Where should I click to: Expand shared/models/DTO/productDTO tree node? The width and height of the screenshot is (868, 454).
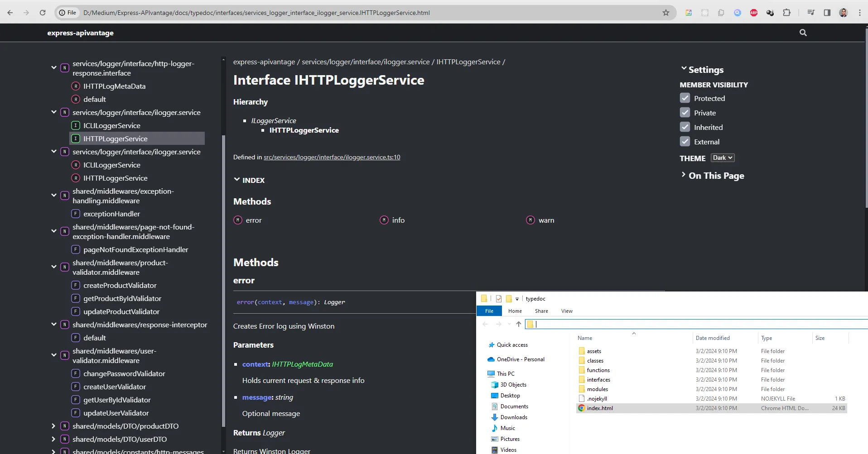pos(53,426)
